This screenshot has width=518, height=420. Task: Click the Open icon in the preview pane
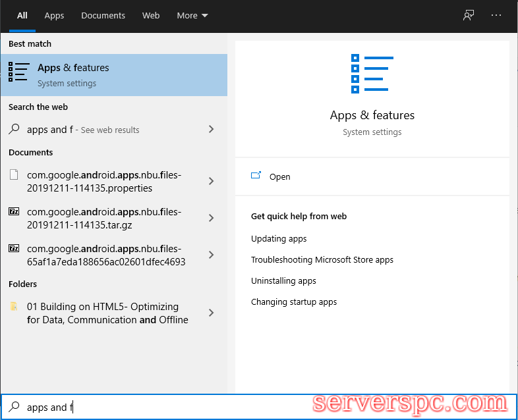[256, 176]
